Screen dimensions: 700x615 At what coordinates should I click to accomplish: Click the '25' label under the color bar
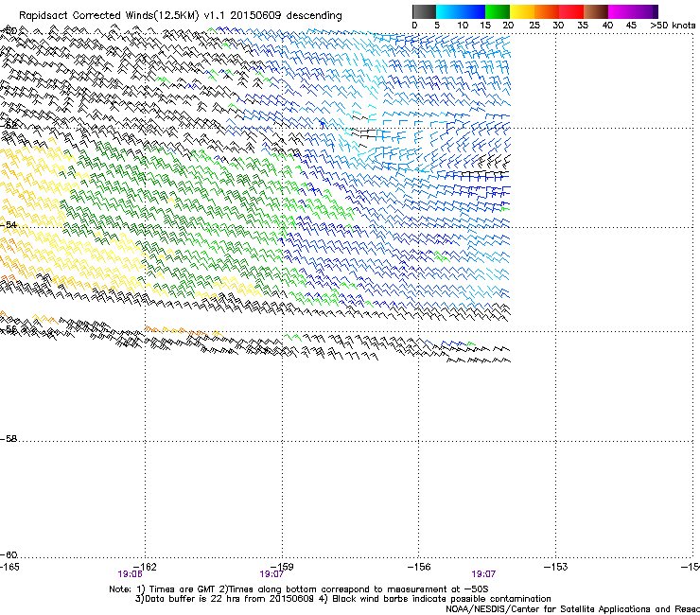(x=534, y=26)
